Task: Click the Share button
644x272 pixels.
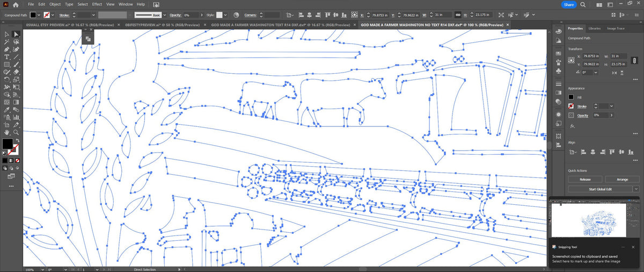Action: pos(569,4)
